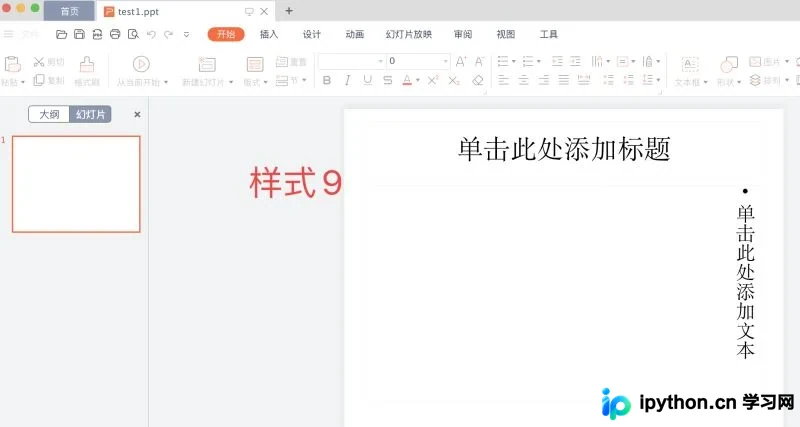Select align left paragraph icon

coord(504,80)
